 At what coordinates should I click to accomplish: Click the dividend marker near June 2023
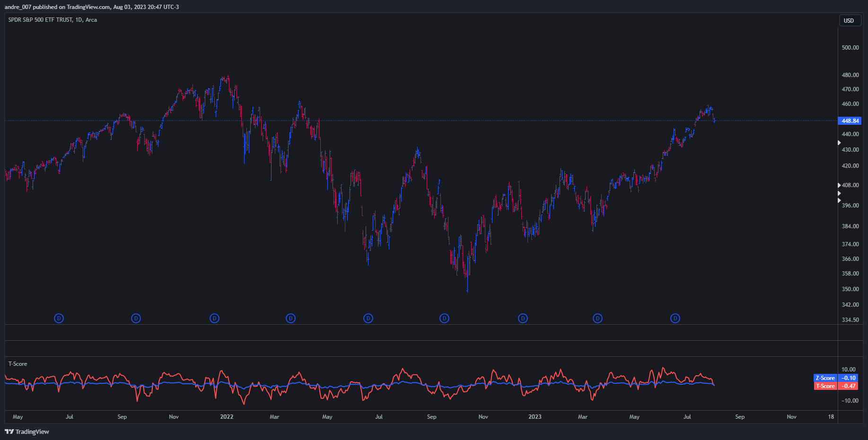(675, 319)
